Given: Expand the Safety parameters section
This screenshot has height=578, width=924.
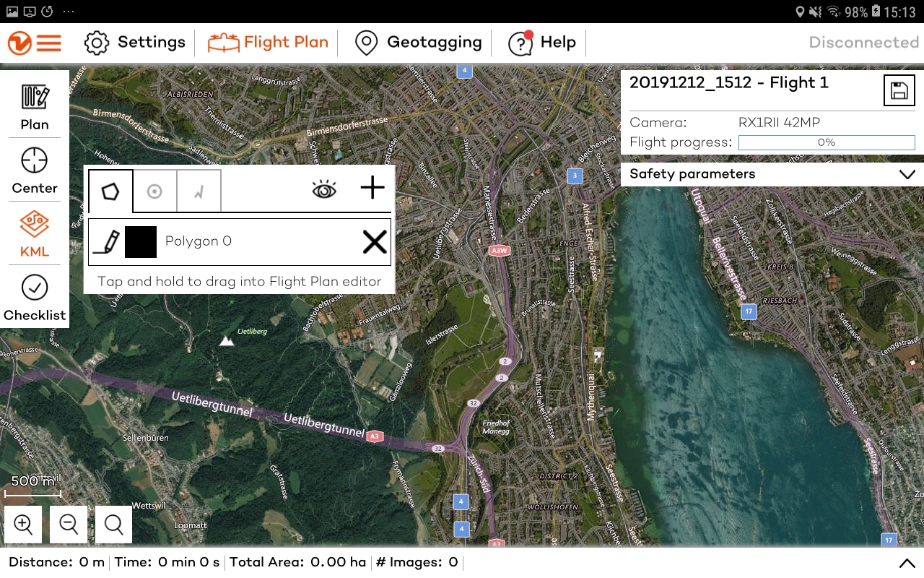Looking at the screenshot, I should tap(907, 174).
